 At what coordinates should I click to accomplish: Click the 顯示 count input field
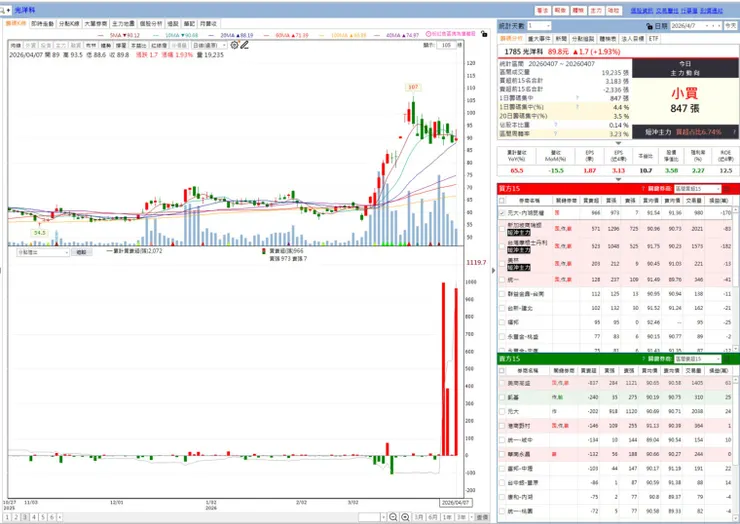point(446,45)
